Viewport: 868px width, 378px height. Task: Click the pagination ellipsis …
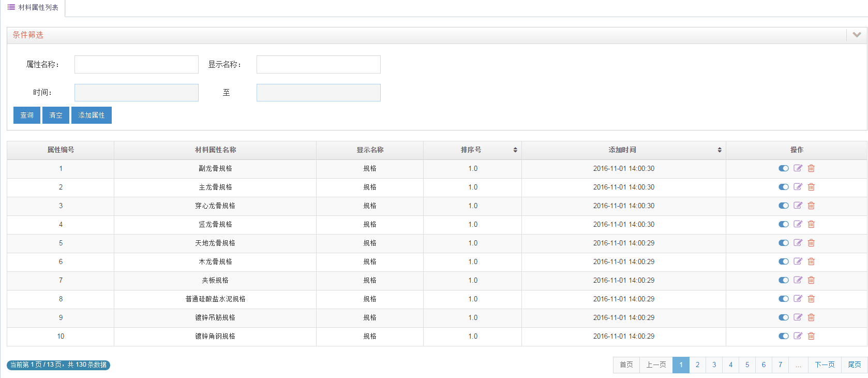coord(798,365)
